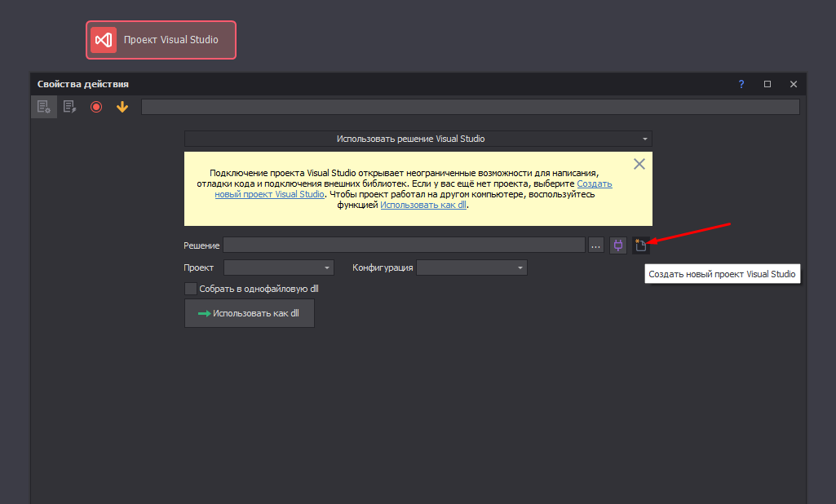The width and height of the screenshot is (836, 504).
Task: Open help with the question mark icon
Action: tap(741, 84)
